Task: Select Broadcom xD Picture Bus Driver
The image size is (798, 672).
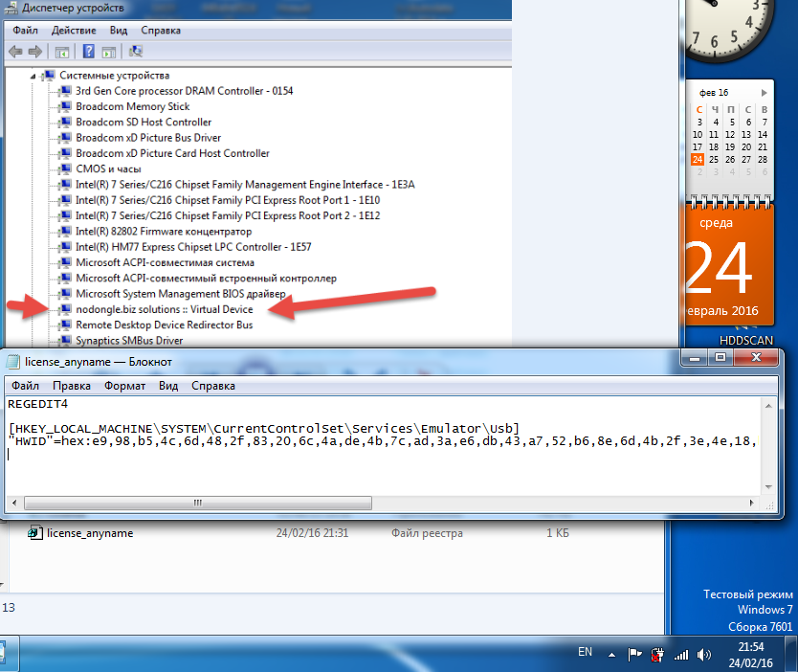Action: tap(148, 138)
